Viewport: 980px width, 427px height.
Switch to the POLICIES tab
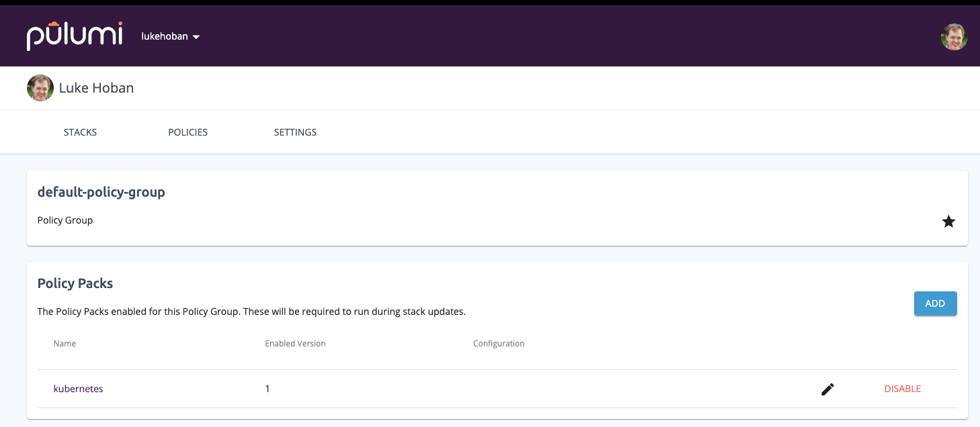(x=188, y=132)
